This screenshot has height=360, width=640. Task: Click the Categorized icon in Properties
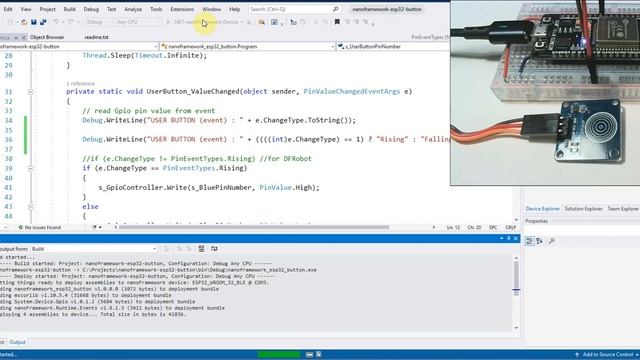[529, 241]
